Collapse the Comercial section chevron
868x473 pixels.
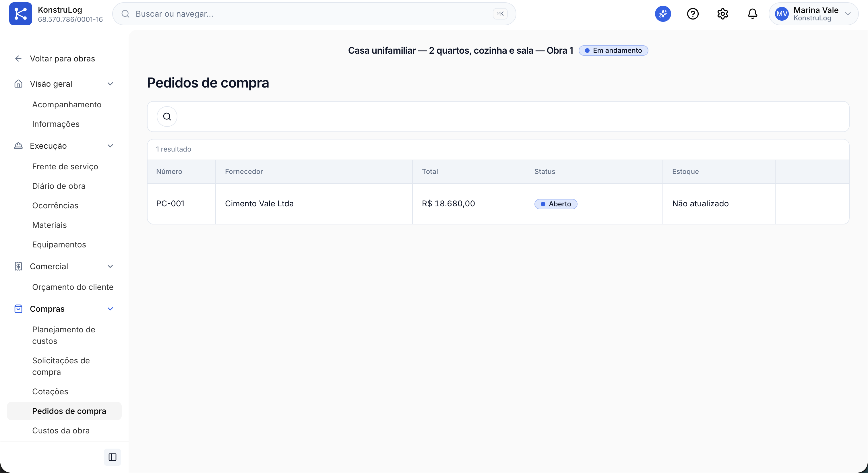tap(110, 266)
